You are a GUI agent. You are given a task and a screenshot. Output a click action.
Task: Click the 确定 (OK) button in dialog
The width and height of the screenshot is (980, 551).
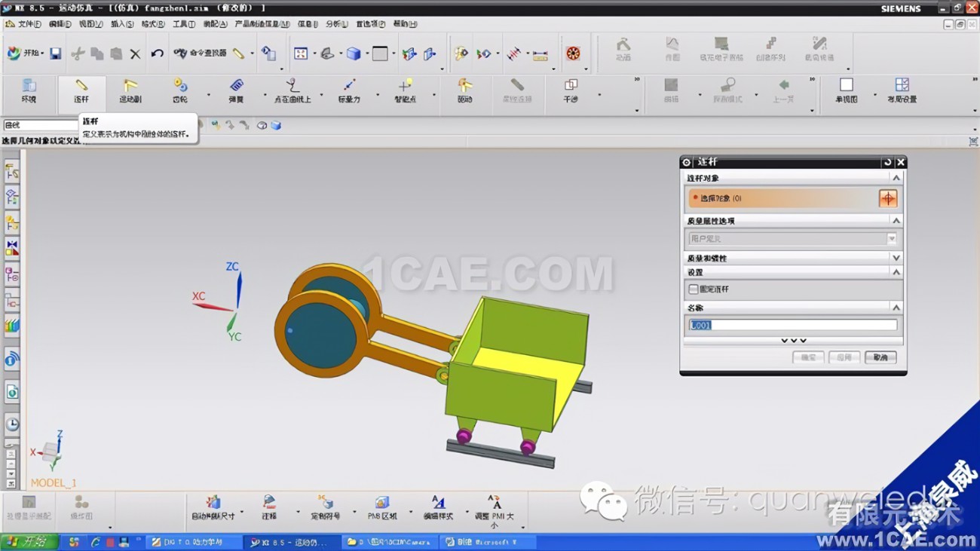(x=808, y=357)
